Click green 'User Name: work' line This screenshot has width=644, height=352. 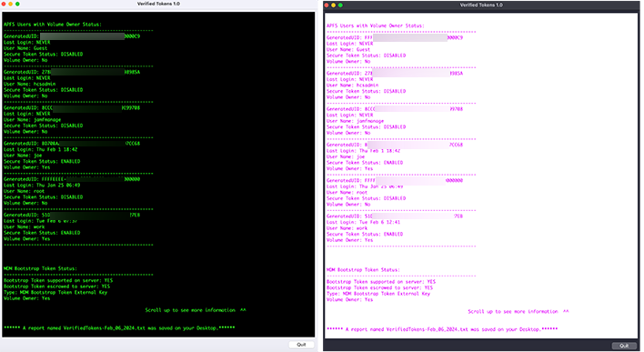click(25, 226)
